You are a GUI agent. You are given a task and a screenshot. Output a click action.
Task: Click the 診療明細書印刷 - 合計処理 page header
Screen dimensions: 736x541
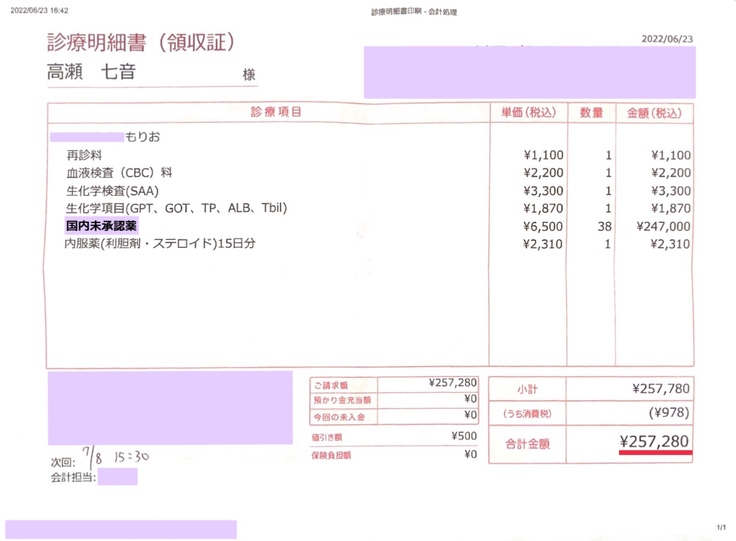coord(411,11)
